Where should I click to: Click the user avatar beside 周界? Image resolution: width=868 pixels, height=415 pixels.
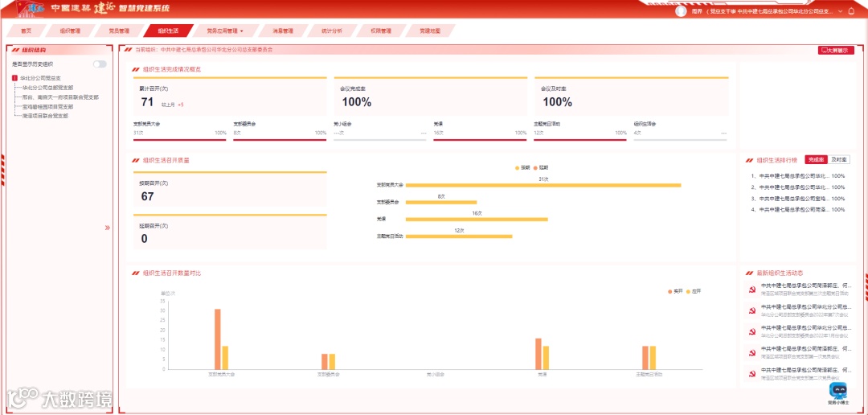coord(681,11)
